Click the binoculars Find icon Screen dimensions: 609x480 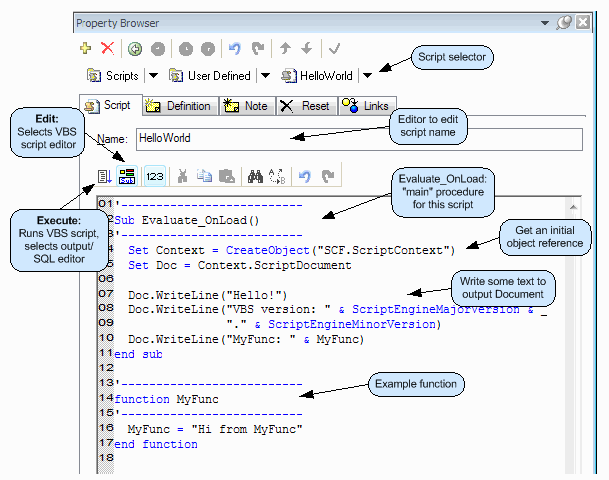(x=255, y=176)
